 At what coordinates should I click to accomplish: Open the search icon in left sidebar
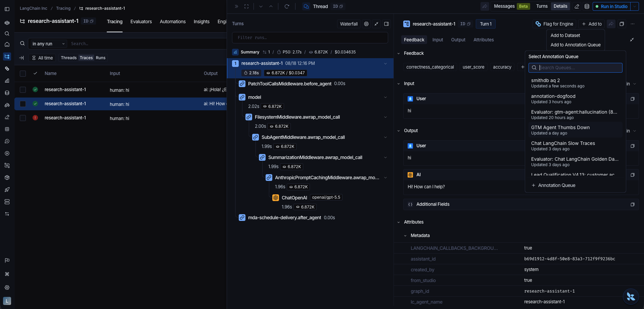point(7,34)
